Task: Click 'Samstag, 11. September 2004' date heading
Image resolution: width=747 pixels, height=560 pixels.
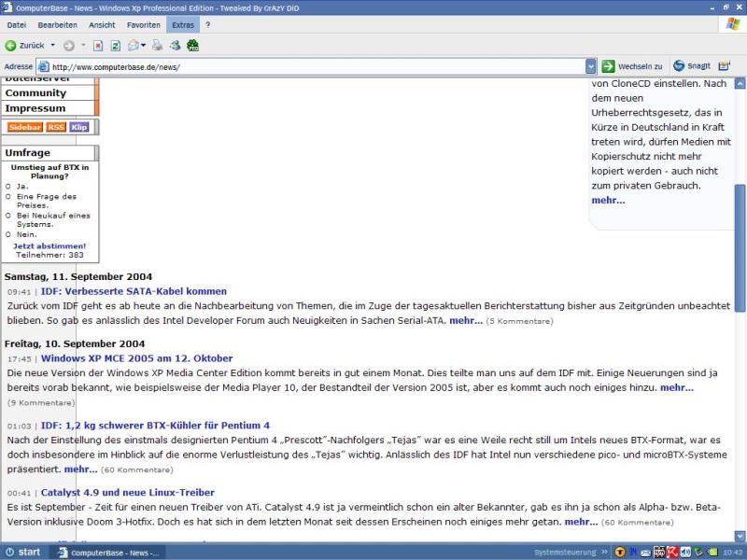Action: [x=78, y=276]
